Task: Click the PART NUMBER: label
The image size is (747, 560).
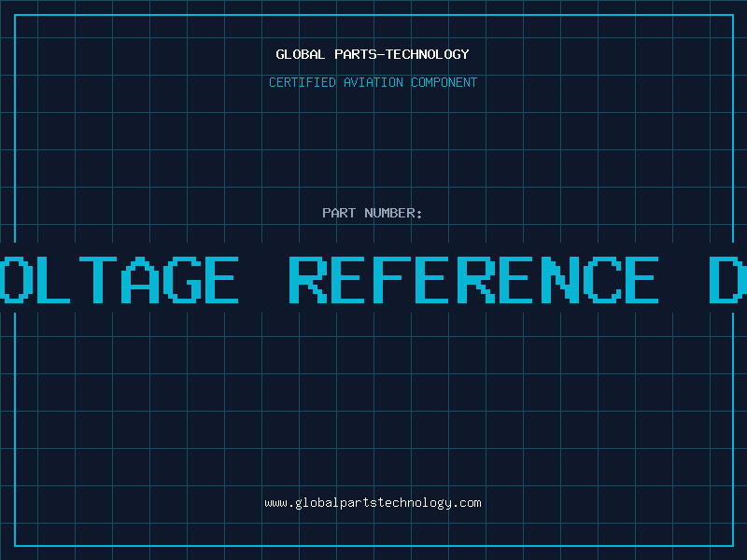Action: pyautogui.click(x=373, y=213)
